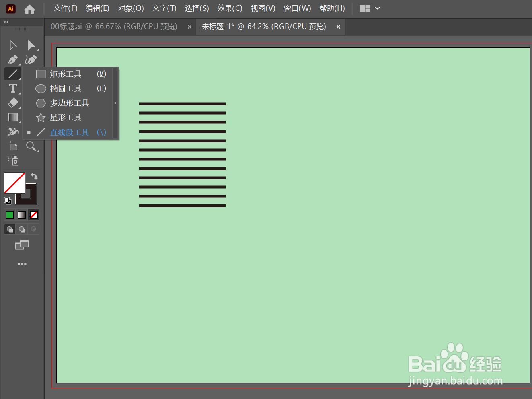Select the Selection tool arrow
The image size is (532, 399).
tap(13, 45)
